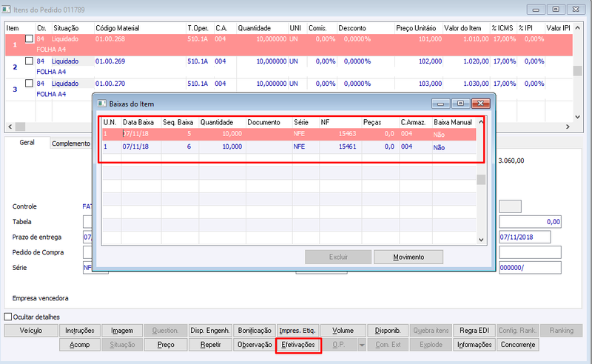
Task: Tick the checkbox for item 1
Action: pyautogui.click(x=29, y=38)
